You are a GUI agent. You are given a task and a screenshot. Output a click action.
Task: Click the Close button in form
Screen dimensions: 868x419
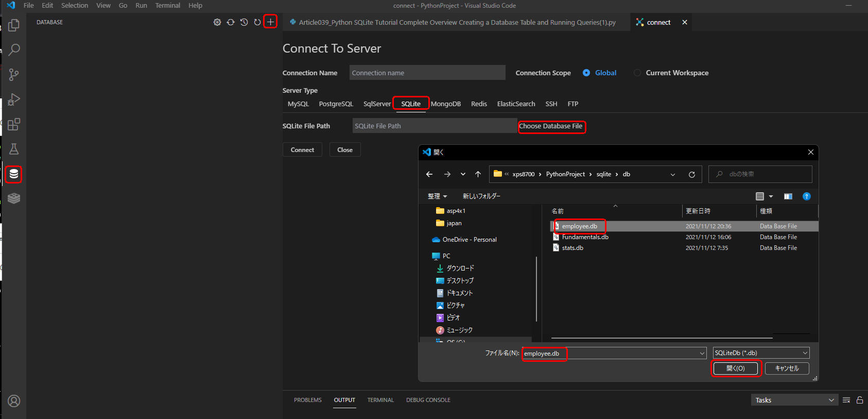click(345, 150)
